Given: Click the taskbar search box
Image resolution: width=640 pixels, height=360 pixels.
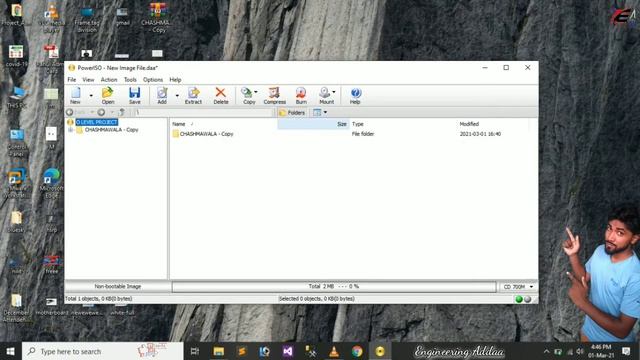Looking at the screenshot, I should (102, 351).
